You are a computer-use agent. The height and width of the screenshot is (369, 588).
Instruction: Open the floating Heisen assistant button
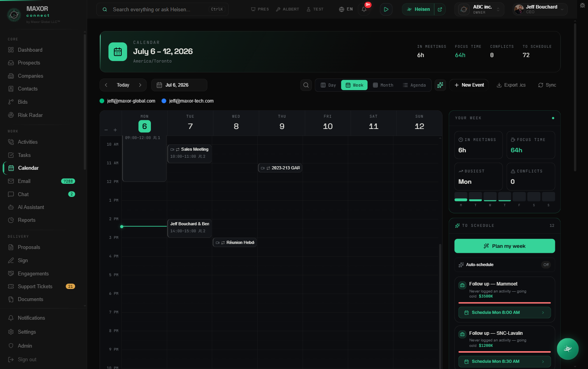pos(567,349)
